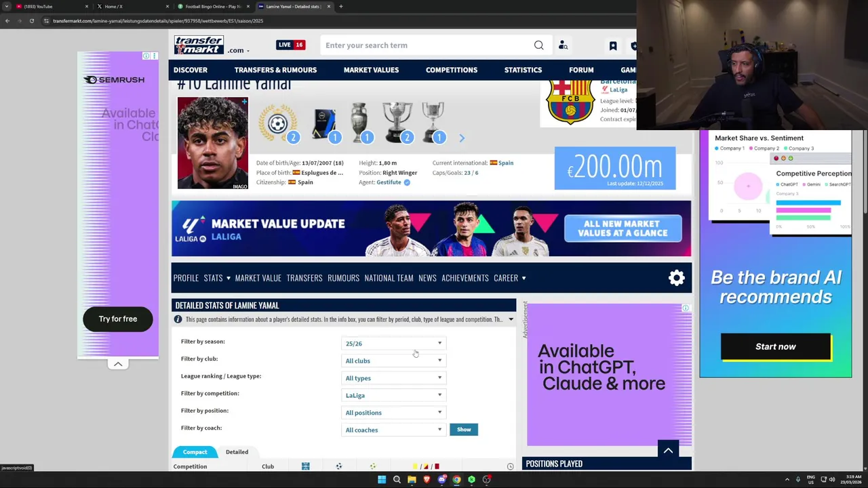Image resolution: width=868 pixels, height=488 pixels.
Task: Expand the stats description text
Action: point(511,319)
